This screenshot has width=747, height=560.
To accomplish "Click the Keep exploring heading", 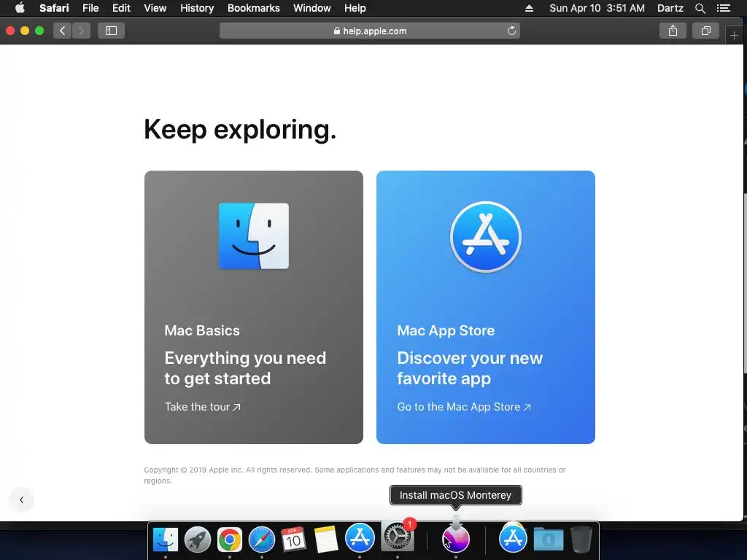I will [240, 130].
